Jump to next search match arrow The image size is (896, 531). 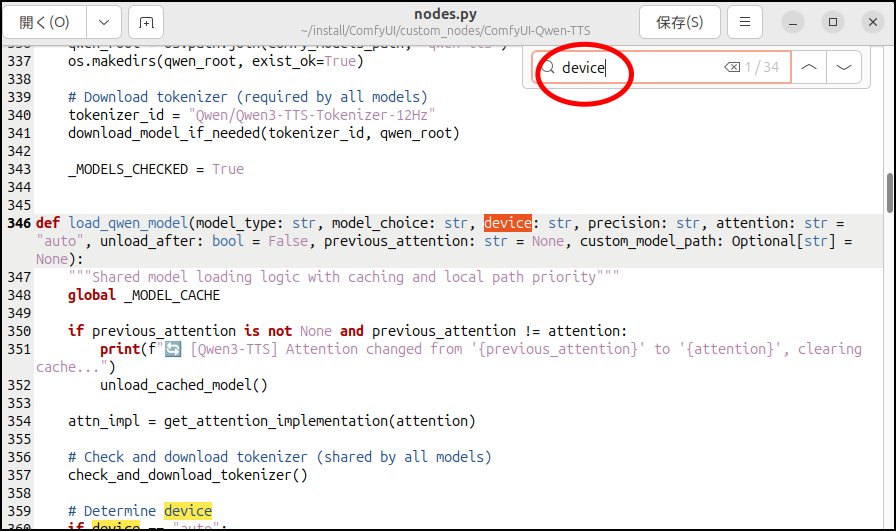[x=844, y=67]
